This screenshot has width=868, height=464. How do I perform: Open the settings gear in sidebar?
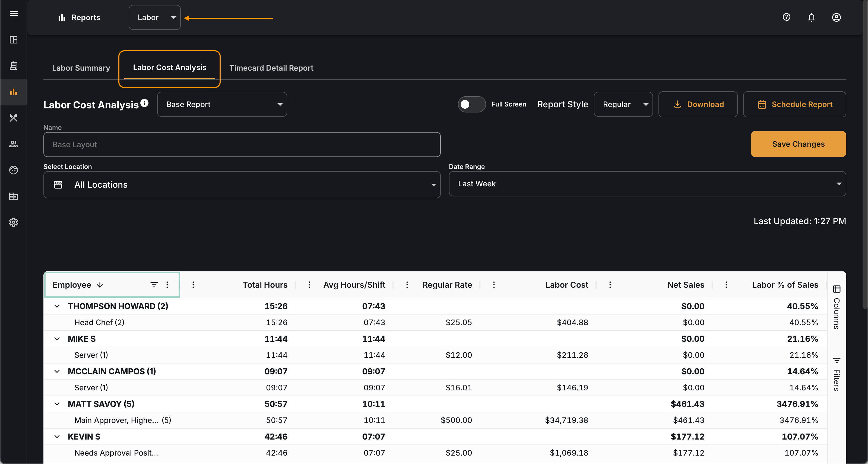(14, 222)
